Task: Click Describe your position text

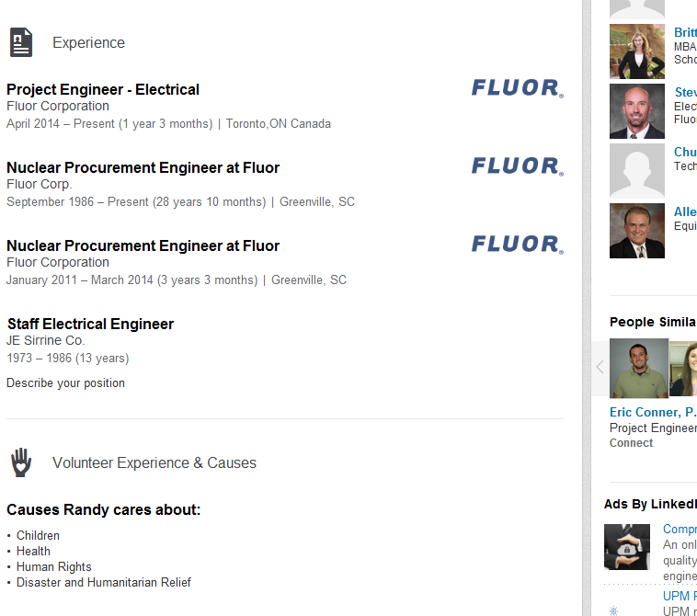Action: [x=65, y=383]
